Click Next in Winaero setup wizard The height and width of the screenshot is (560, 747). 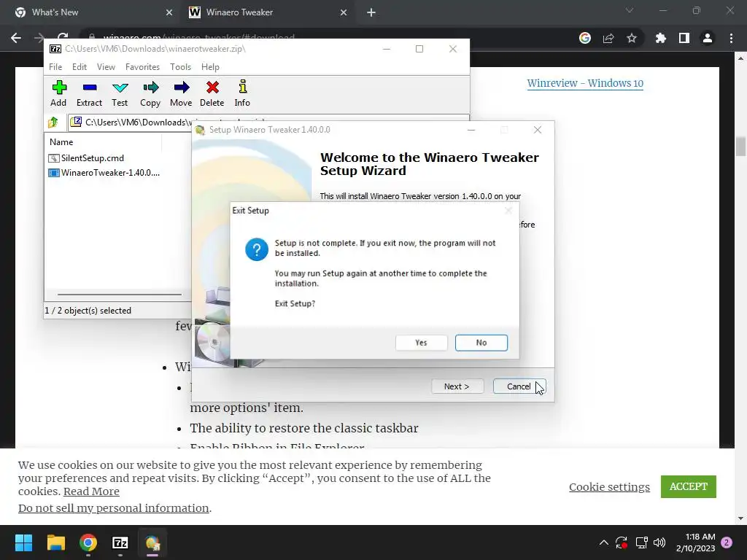(x=457, y=386)
